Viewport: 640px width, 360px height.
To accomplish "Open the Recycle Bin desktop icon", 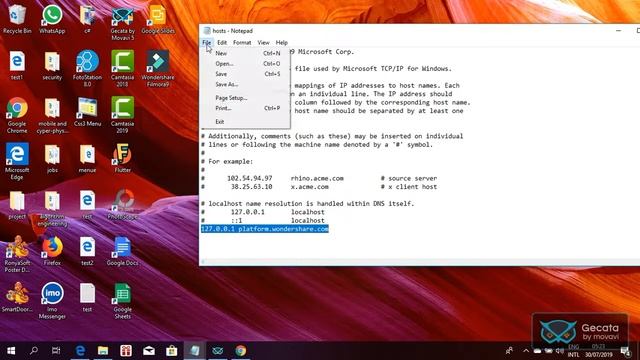I will 17,19.
